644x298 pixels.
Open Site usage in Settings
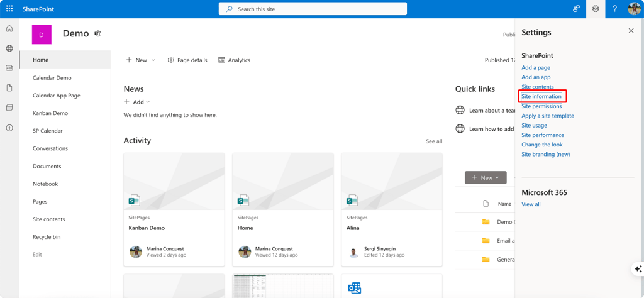(x=535, y=125)
